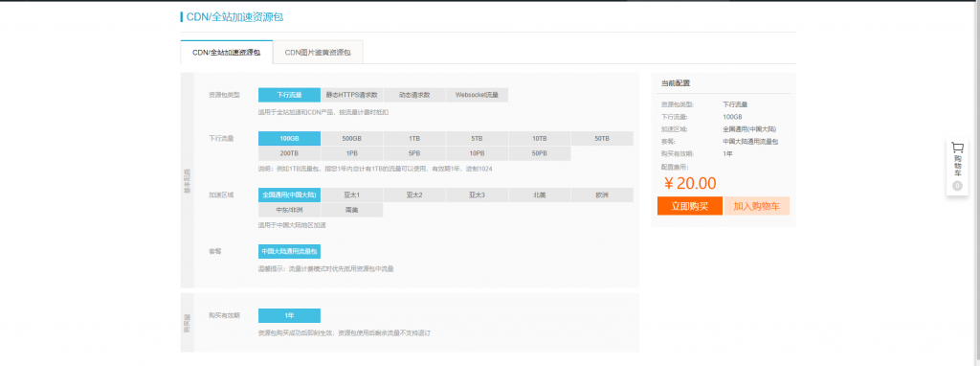Choose 静态HTTPS请求数 package type
Image resolution: width=980 pixels, height=366 pixels.
coord(352,95)
